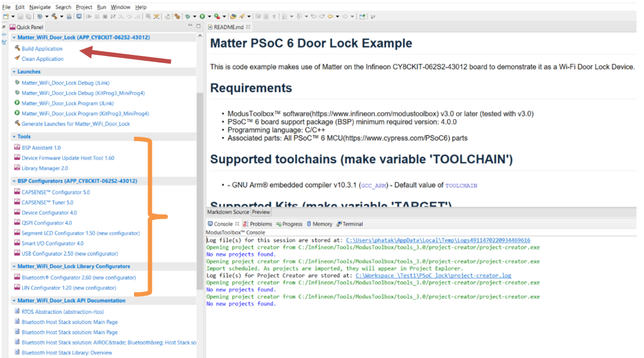The width and height of the screenshot is (644, 358).
Task: Click the QSPI Configurator 4.0 icon
Action: pyautogui.click(x=17, y=222)
